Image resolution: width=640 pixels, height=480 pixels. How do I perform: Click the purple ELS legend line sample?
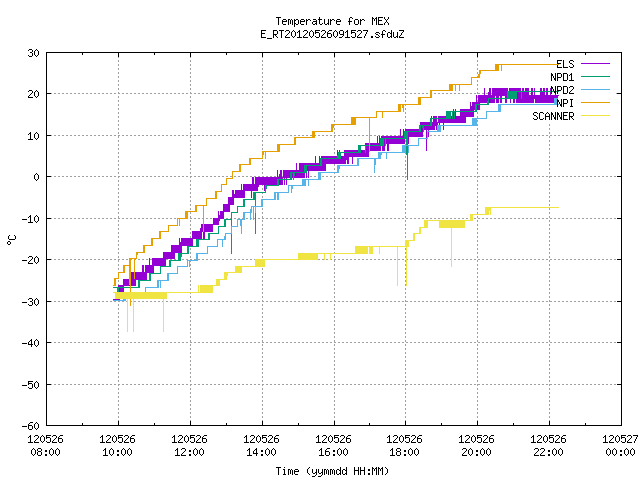(595, 64)
